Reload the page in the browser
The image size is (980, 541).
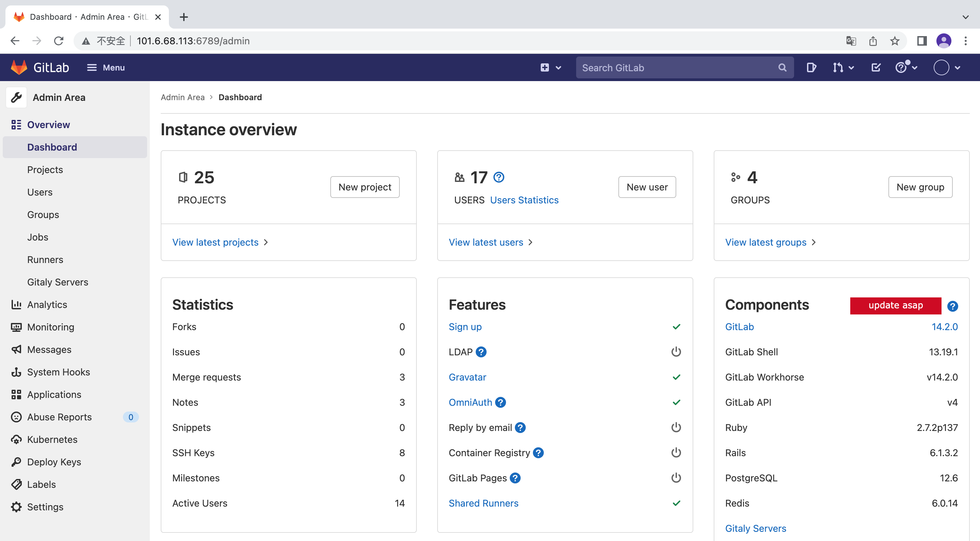(58, 41)
